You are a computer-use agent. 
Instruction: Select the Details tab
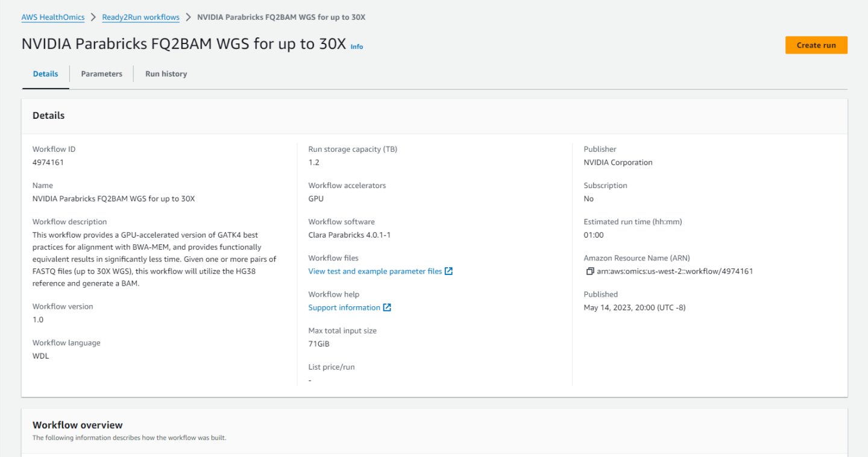46,74
